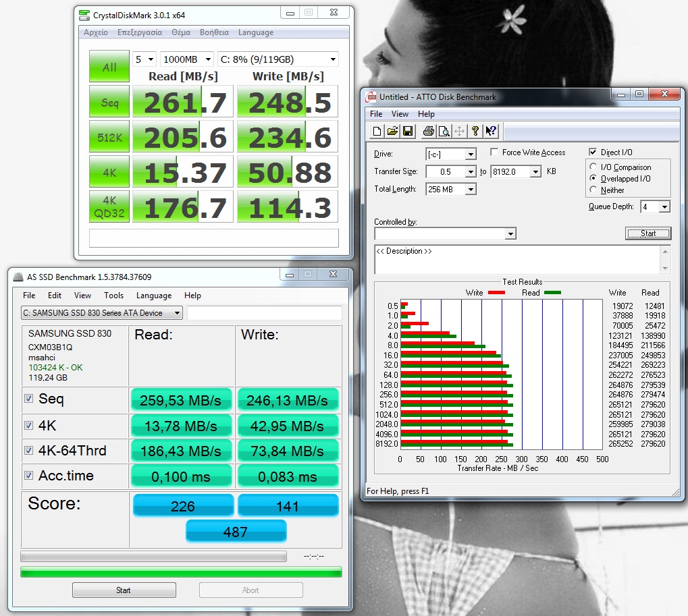Click the Start button in ATTO Disk Benchmark
This screenshot has width=688, height=616.
pos(648,233)
